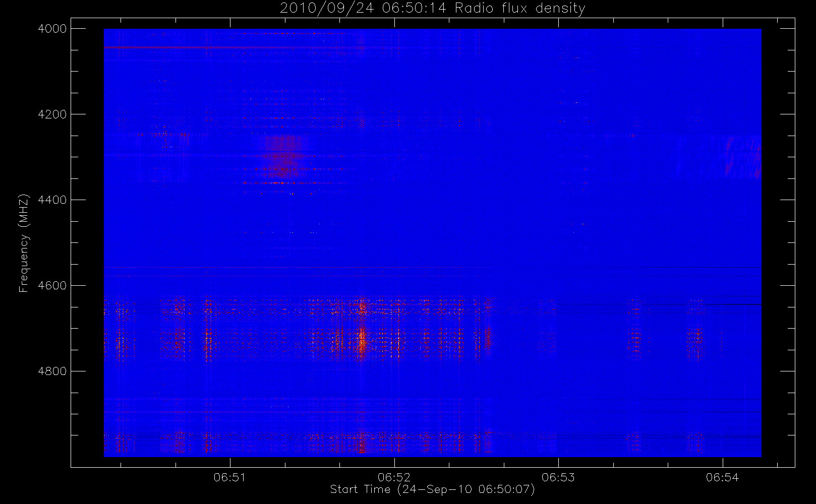Click the 4800 frequency tick label
This screenshot has height=504, width=816.
52,371
